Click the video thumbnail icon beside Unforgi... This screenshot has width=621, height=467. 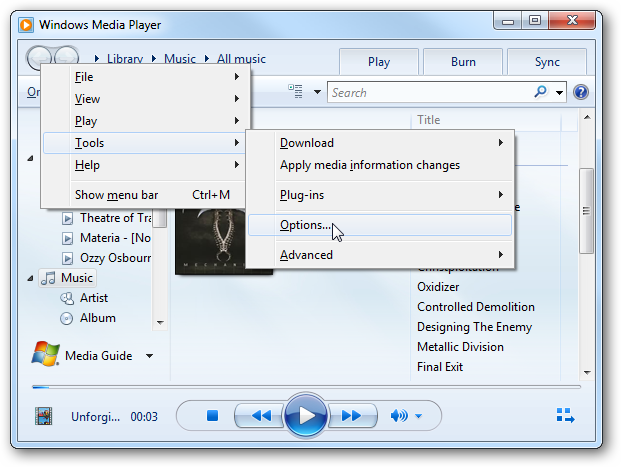(44, 416)
